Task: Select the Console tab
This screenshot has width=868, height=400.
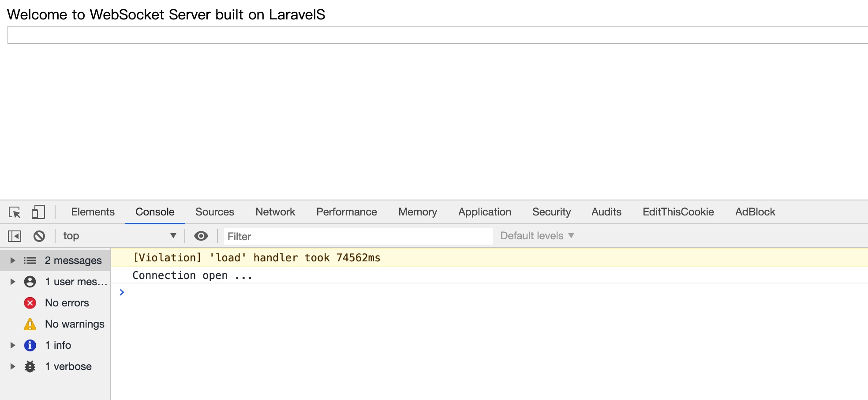Action: click(155, 212)
